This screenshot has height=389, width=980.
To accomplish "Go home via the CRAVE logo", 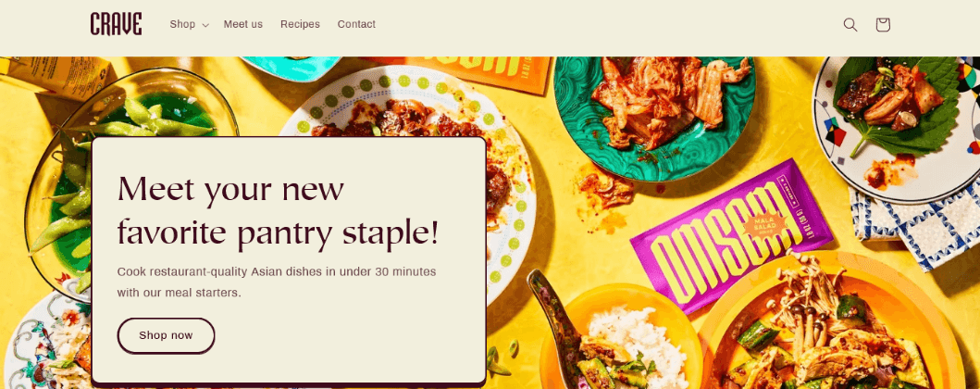I will (117, 24).
